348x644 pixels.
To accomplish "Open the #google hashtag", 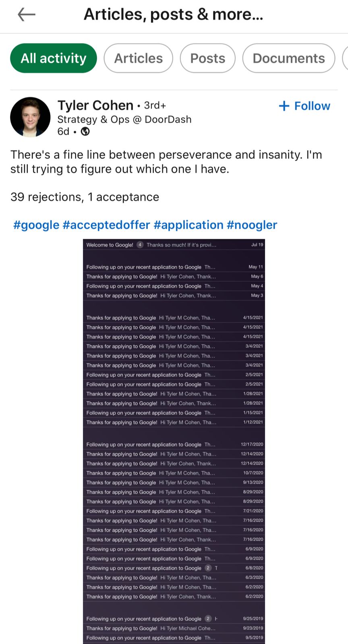I will tap(36, 225).
